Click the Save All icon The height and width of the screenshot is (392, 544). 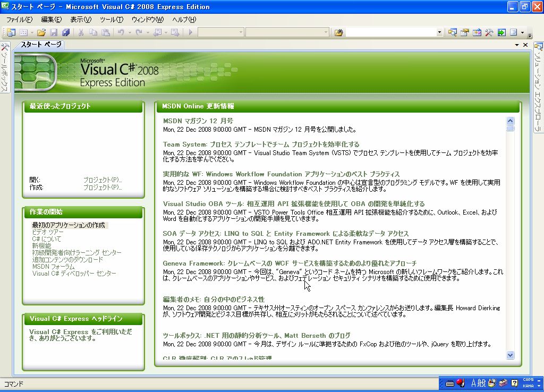66,32
